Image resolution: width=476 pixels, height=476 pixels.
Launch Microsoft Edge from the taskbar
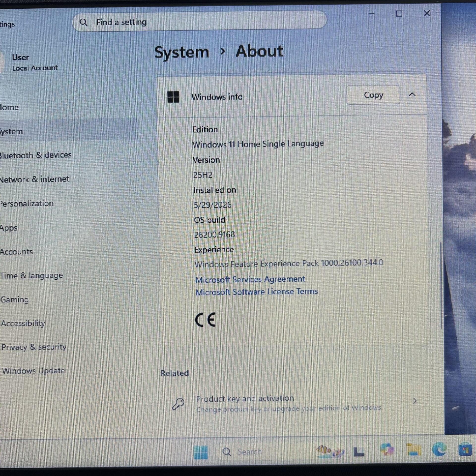click(x=439, y=449)
